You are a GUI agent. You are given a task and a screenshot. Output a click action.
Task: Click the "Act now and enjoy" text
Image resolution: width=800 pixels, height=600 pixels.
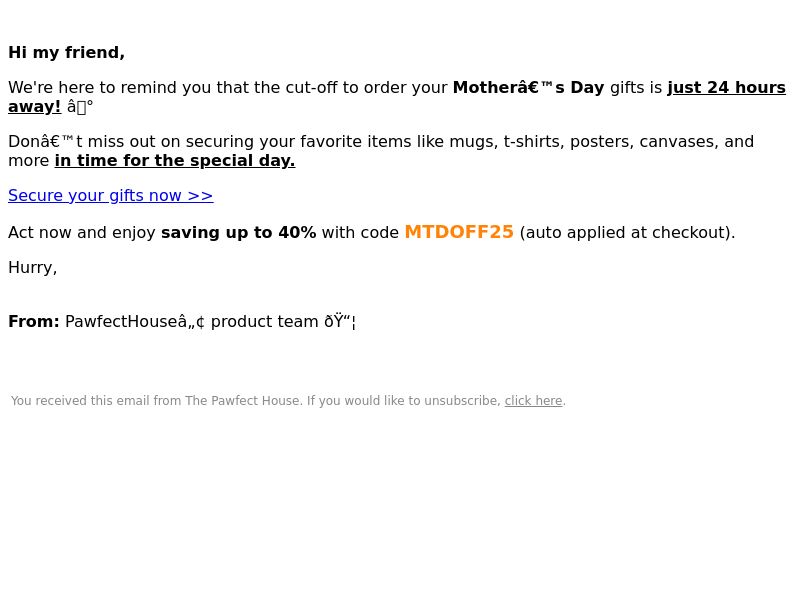[82, 233]
